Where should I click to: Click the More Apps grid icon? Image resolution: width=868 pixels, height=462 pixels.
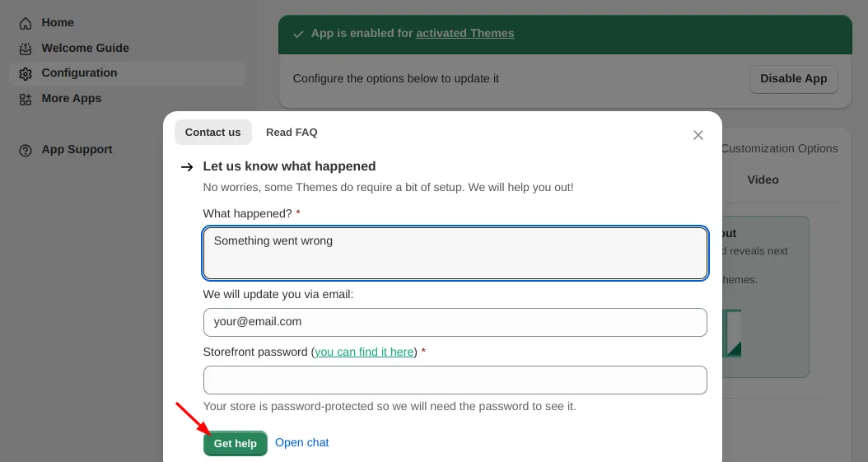(x=26, y=99)
